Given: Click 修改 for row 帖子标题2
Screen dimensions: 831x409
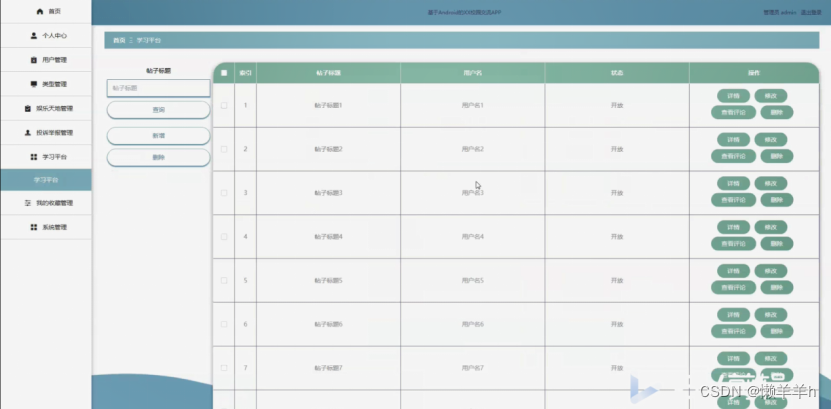Looking at the screenshot, I should pos(771,140).
